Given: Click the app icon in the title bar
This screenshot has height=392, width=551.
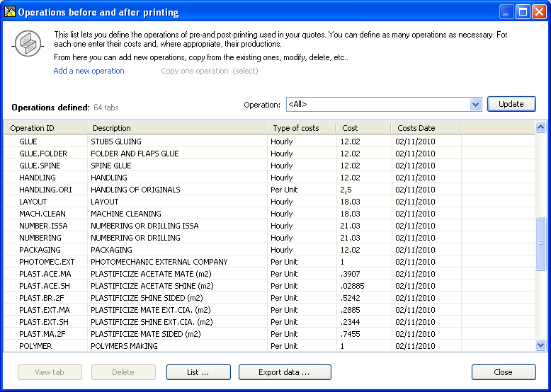Looking at the screenshot, I should point(9,11).
